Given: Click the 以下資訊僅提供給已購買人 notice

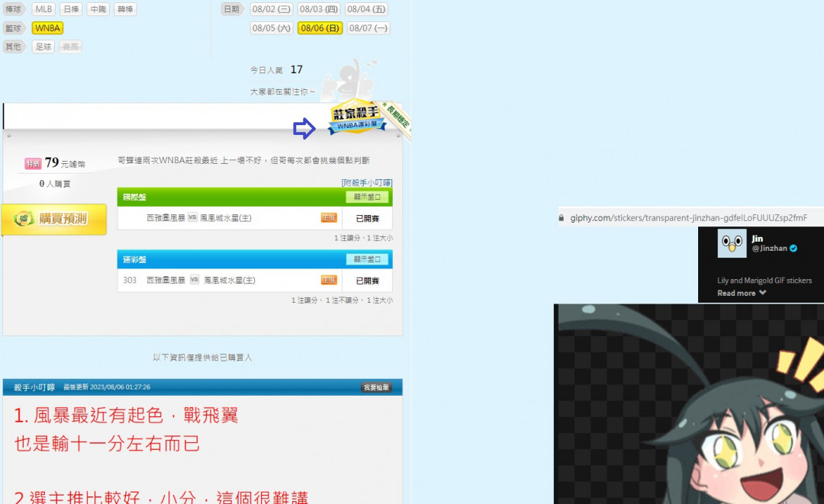Looking at the screenshot, I should point(202,358).
